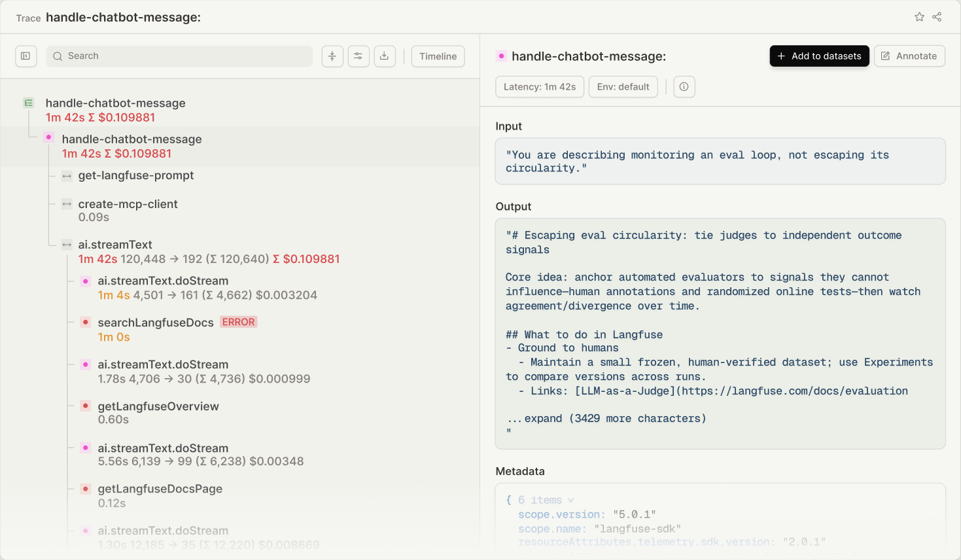This screenshot has width=961, height=560.
Task: Click the green root trace type icon
Action: pos(28,103)
